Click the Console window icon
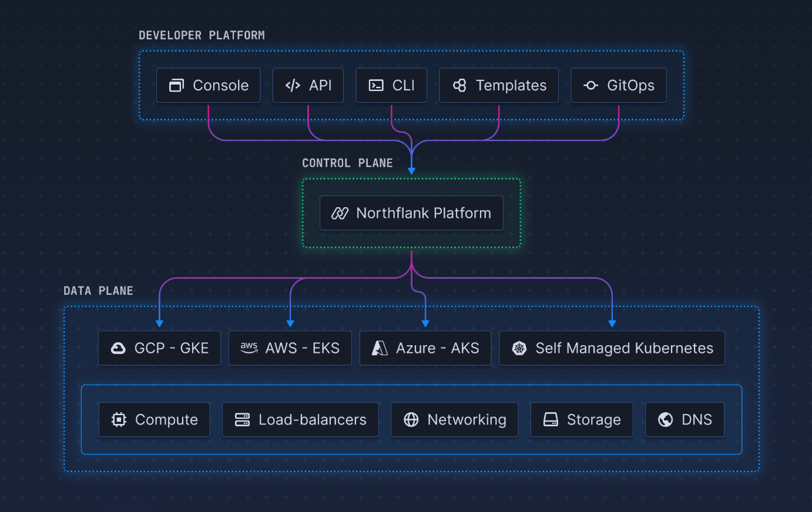The width and height of the screenshot is (812, 512). click(176, 86)
